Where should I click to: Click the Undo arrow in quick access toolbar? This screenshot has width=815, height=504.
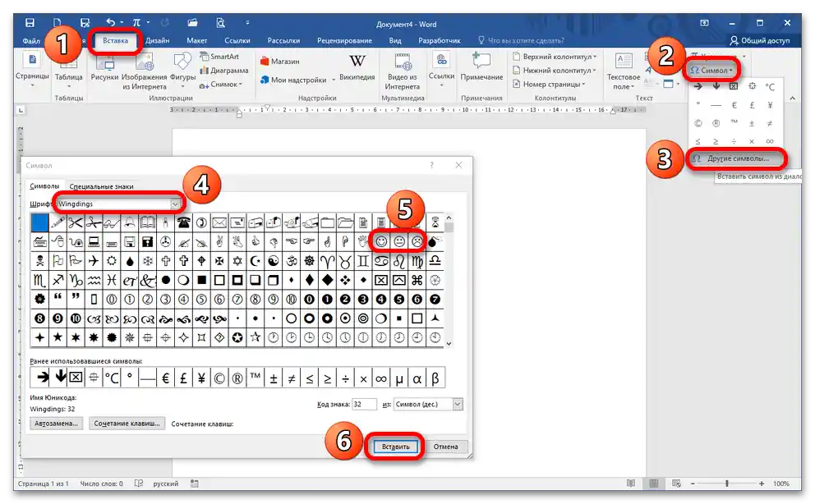point(111,22)
